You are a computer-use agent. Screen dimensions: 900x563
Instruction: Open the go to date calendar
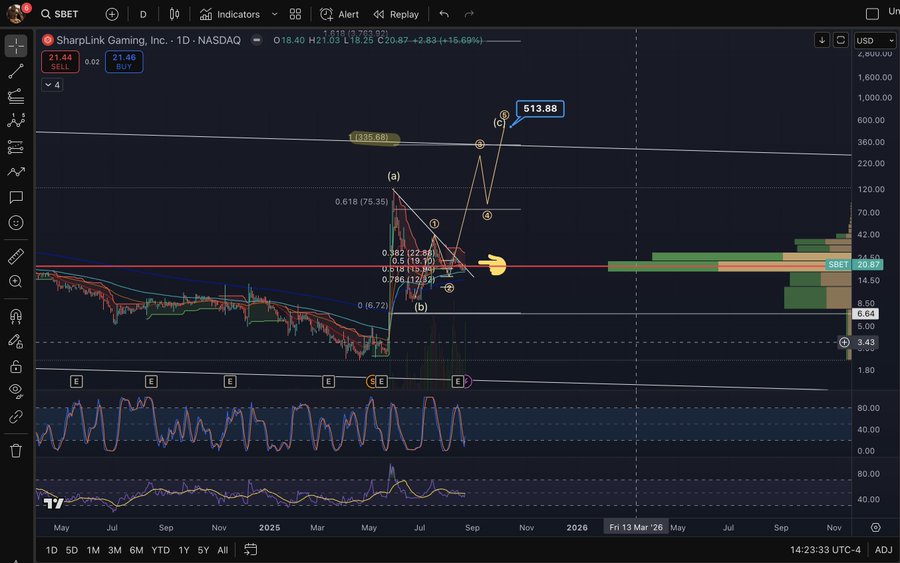coord(250,550)
